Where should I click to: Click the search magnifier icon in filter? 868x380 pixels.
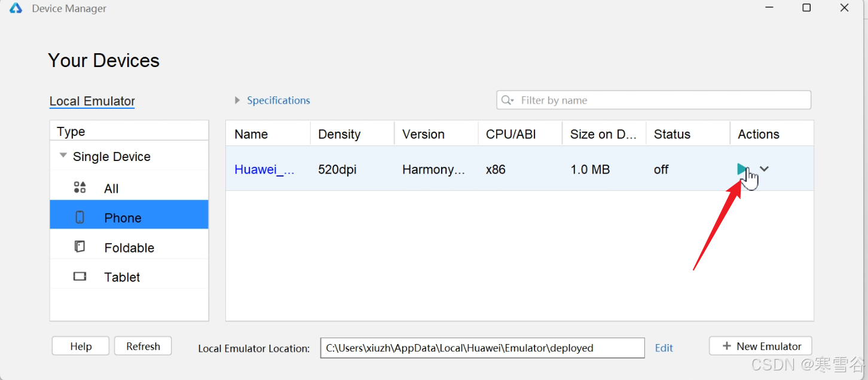pos(508,101)
